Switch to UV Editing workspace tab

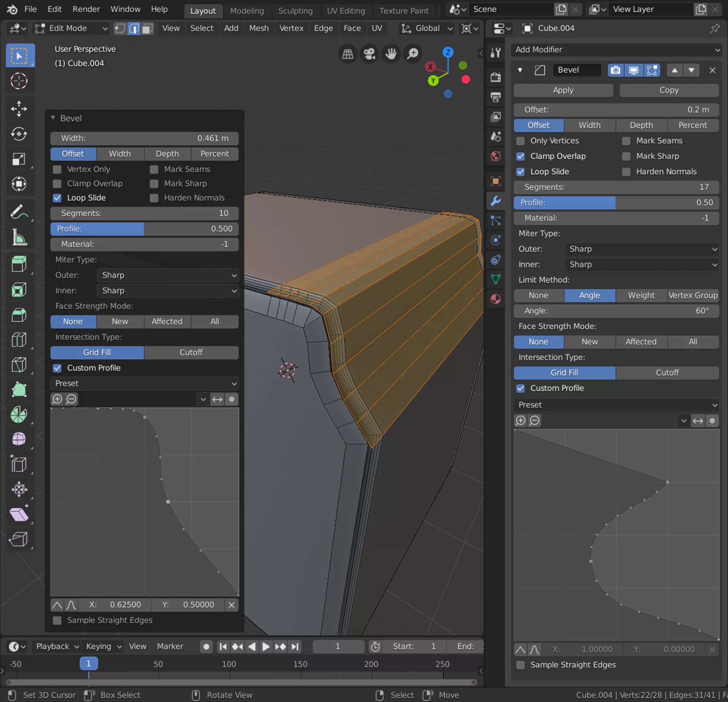point(346,11)
